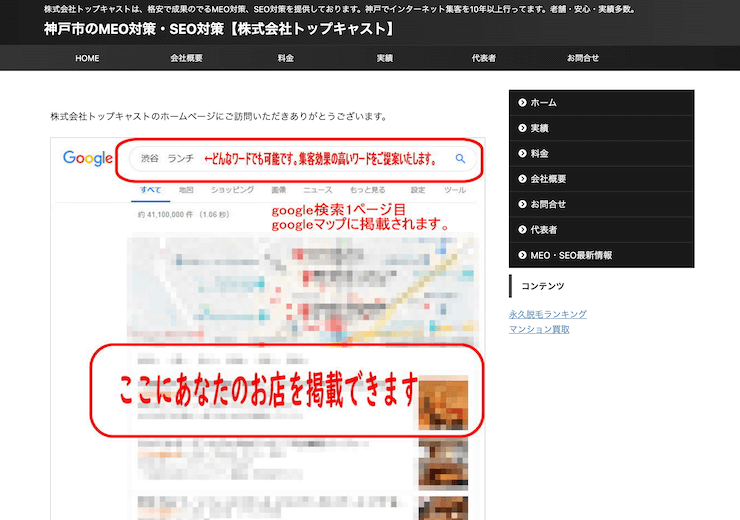740x520 pixels.
Task: Click the 渋谷 ランチ search box
Action: click(x=303, y=159)
